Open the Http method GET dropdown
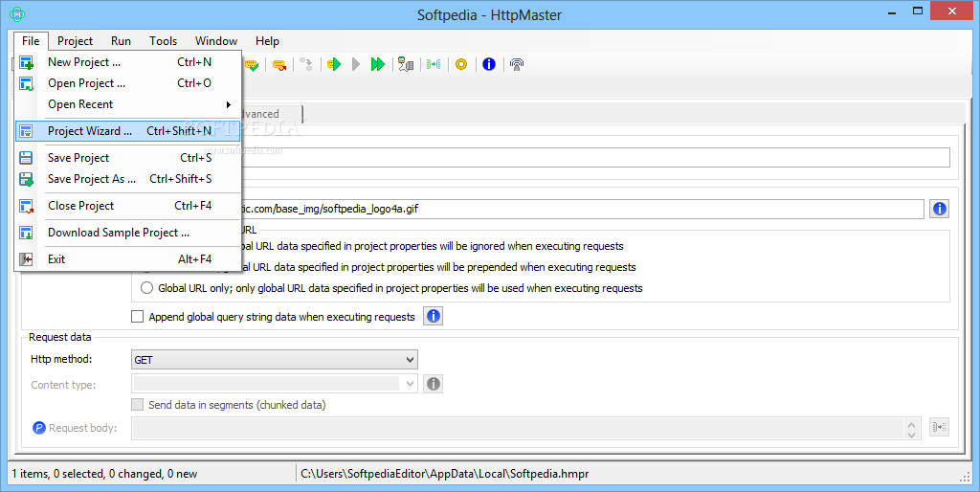Viewport: 980px width, 492px height. (275, 360)
